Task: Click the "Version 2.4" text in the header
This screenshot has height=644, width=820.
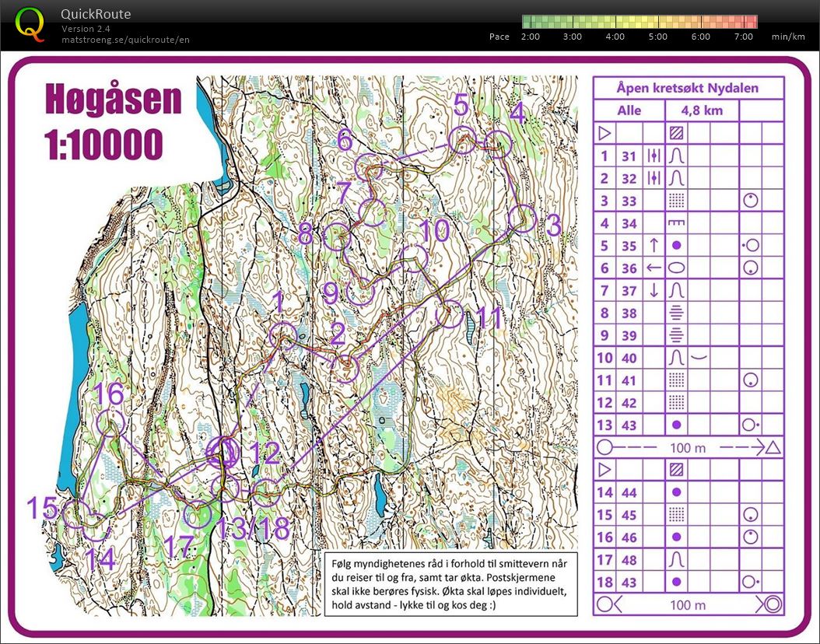Action: [x=86, y=29]
